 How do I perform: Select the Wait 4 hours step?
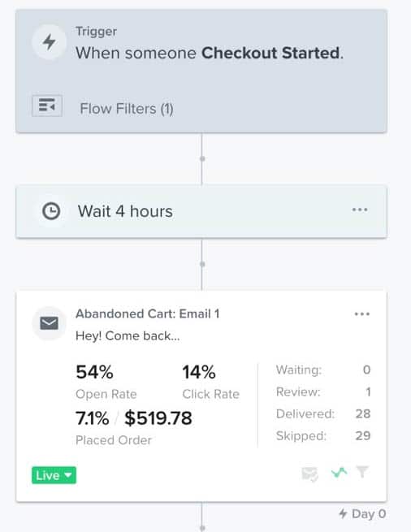pyautogui.click(x=201, y=211)
